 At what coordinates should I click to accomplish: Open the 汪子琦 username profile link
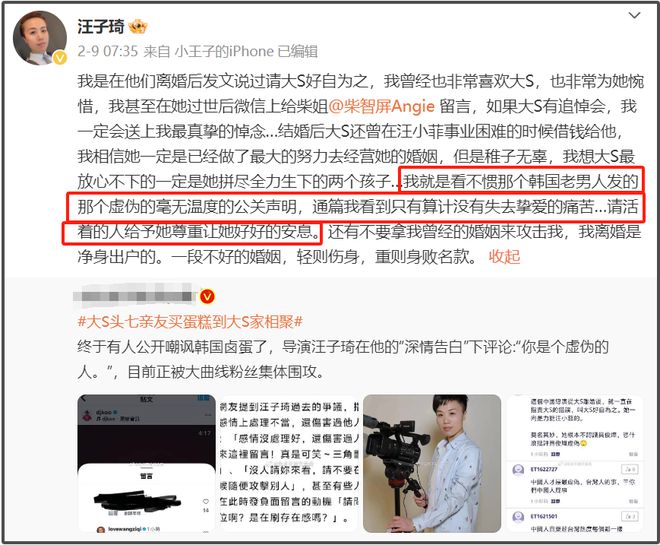tap(101, 27)
